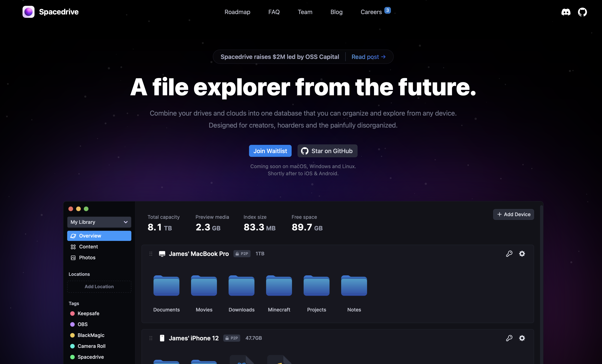Open settings gear for James' MacBook Pro
The width and height of the screenshot is (602, 364).
pyautogui.click(x=522, y=253)
